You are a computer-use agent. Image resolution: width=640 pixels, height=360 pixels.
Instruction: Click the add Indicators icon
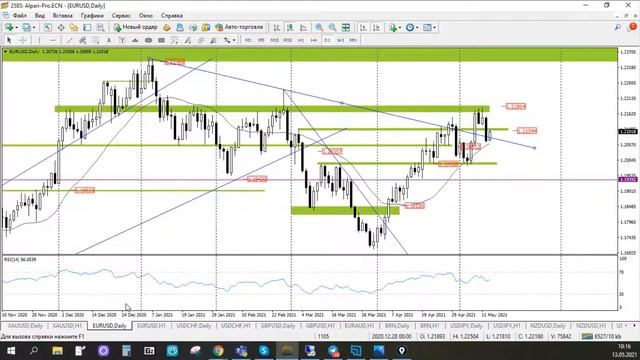(393, 27)
